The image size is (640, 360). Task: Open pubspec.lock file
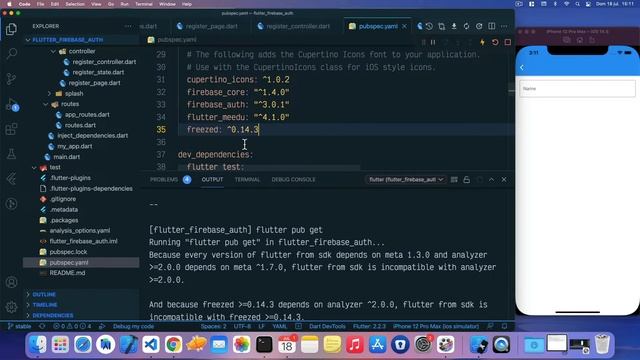pos(68,252)
